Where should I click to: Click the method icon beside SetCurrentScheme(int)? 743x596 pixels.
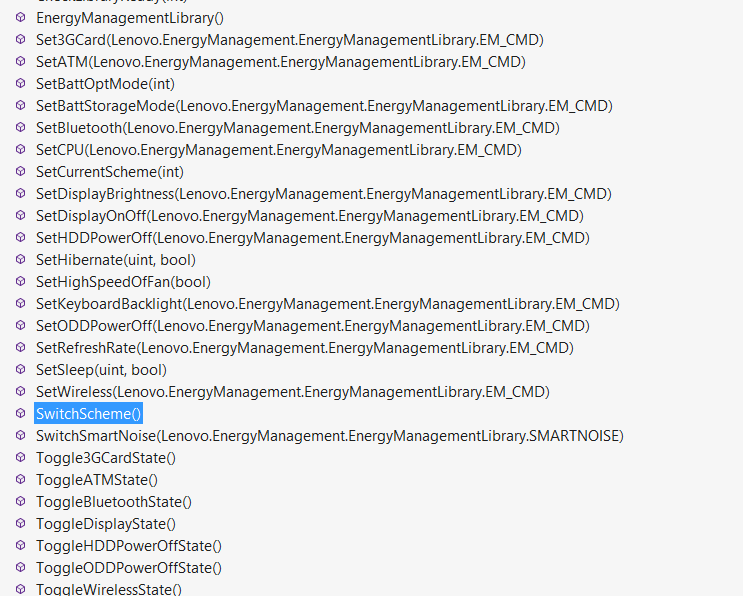pos(20,172)
